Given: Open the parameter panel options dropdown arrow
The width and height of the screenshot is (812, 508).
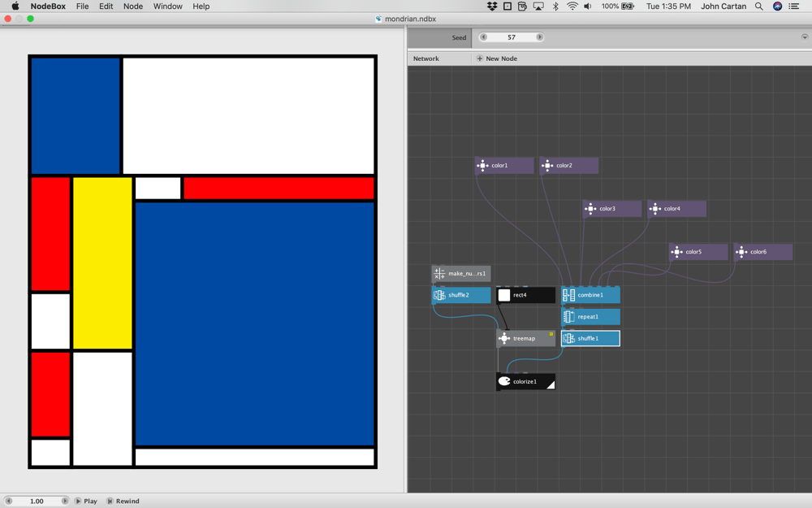Looking at the screenshot, I should click(804, 37).
